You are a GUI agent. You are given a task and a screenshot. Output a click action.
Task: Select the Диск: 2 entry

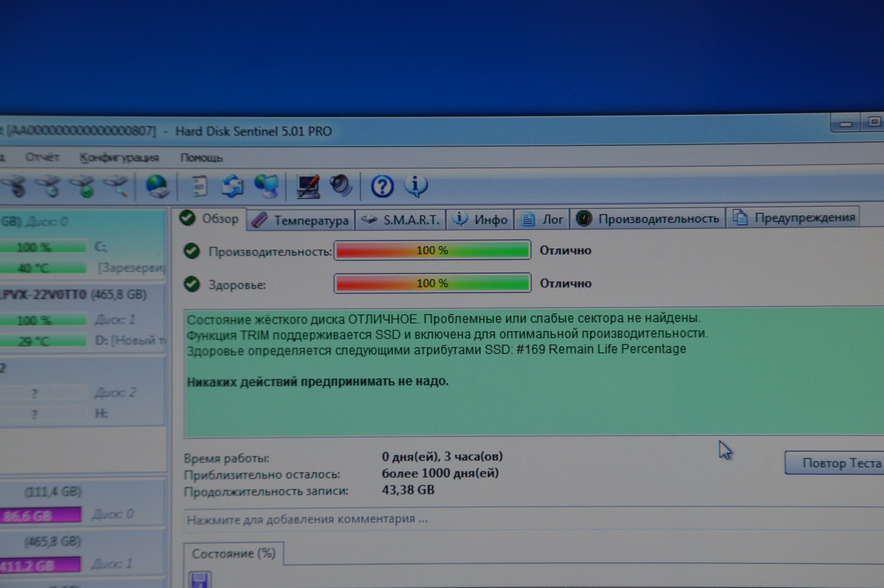115,393
